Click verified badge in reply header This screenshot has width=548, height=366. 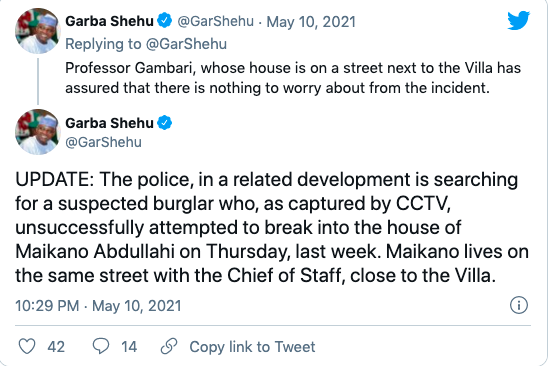164,21
